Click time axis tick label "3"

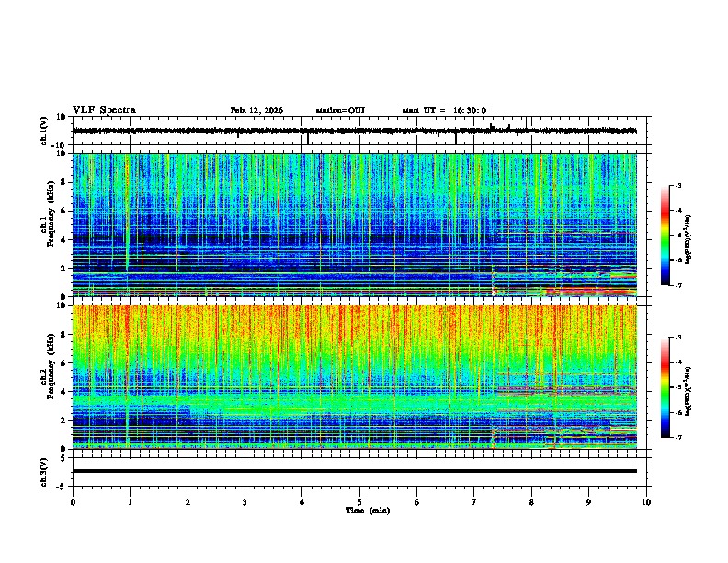coord(245,502)
